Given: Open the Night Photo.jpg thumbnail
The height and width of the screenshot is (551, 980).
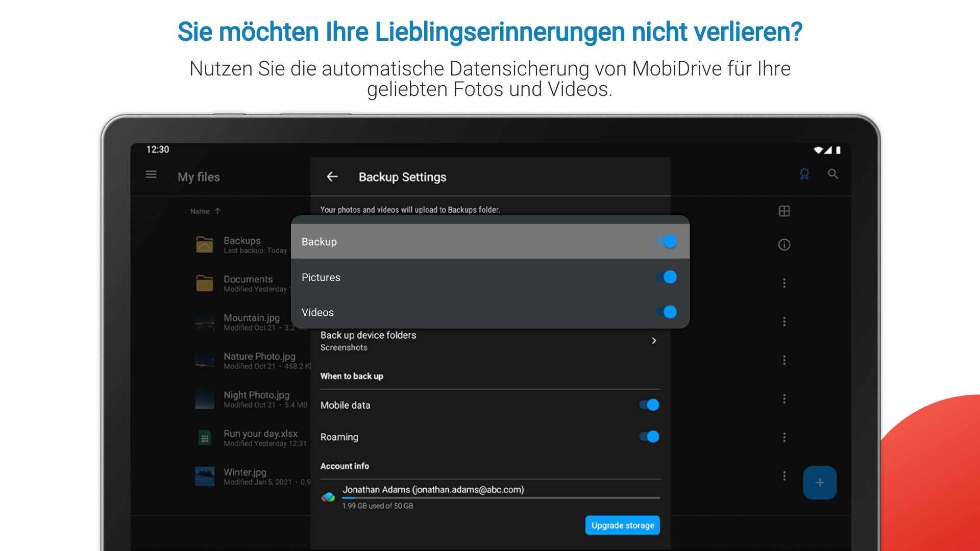Looking at the screenshot, I should [x=205, y=399].
